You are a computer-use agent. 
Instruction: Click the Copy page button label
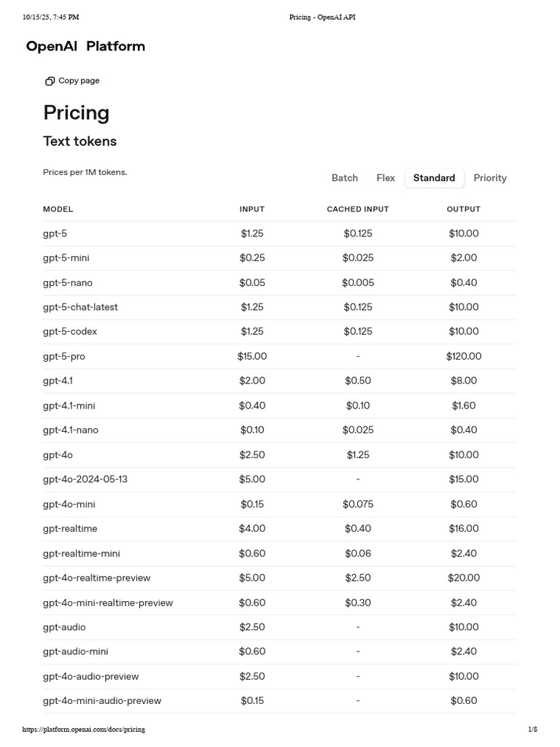(x=79, y=81)
